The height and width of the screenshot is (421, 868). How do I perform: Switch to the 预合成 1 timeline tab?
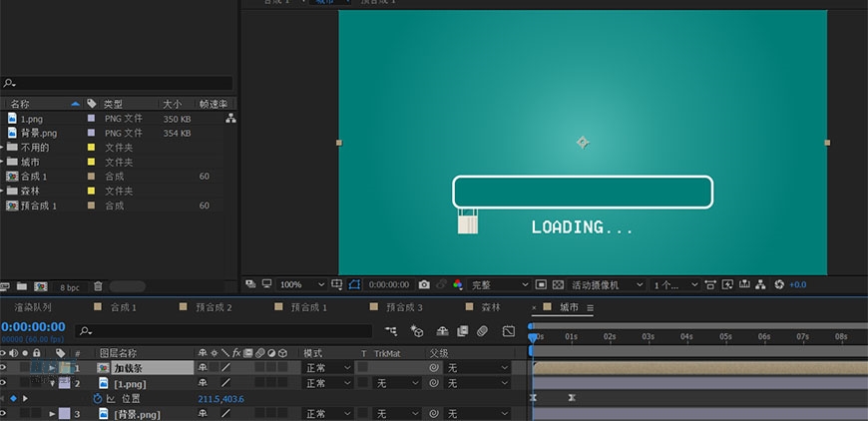pyautogui.click(x=309, y=307)
